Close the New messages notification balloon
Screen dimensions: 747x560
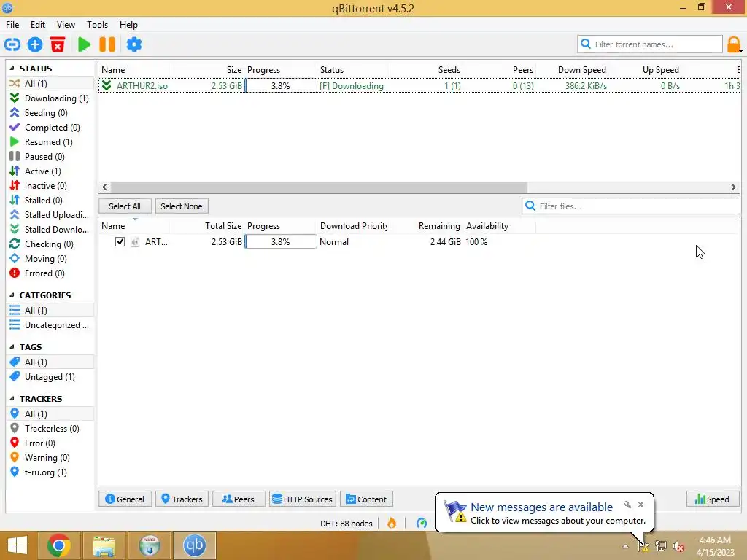pos(640,505)
